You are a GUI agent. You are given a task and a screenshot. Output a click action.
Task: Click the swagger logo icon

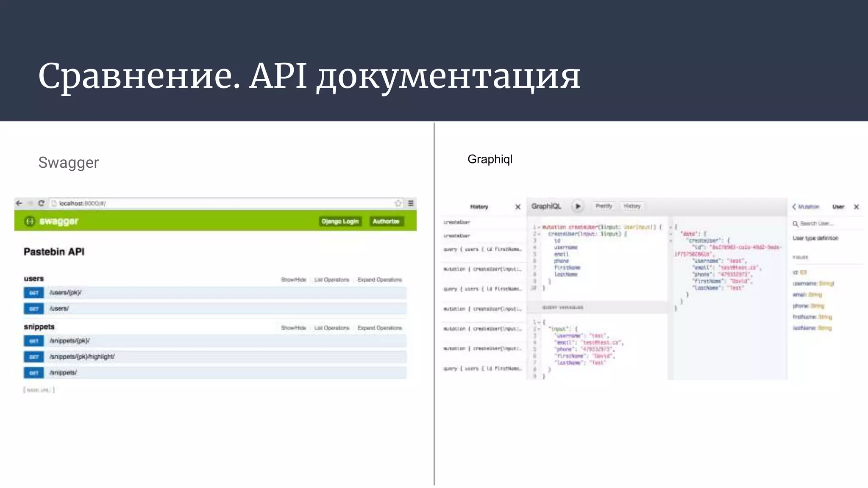point(30,221)
